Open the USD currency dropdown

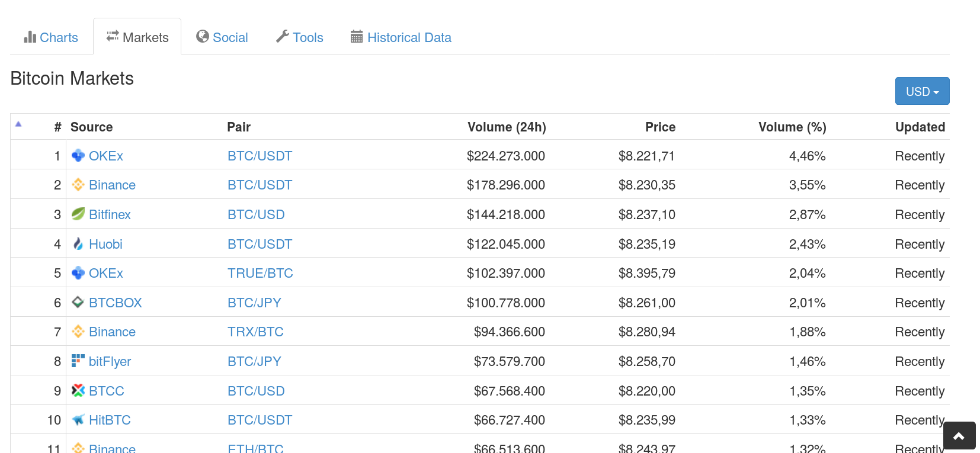coord(922,91)
